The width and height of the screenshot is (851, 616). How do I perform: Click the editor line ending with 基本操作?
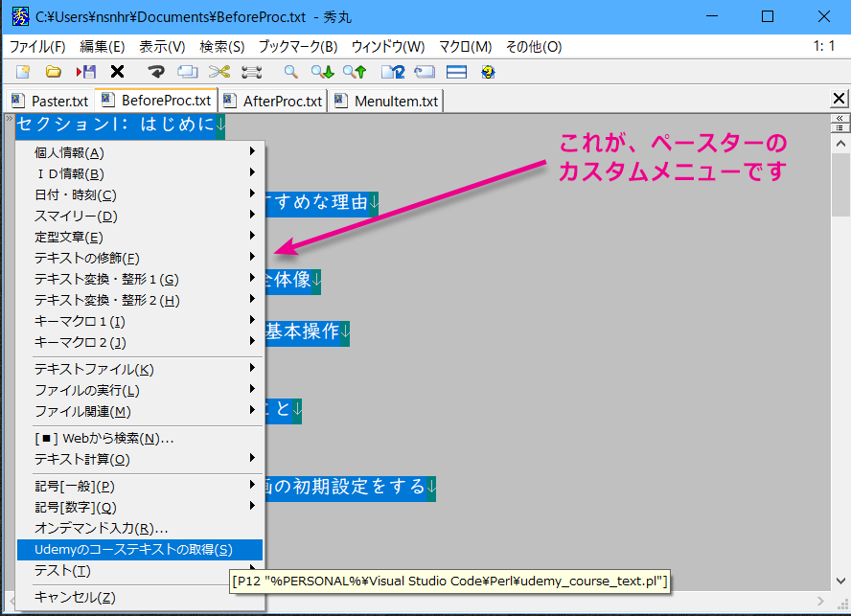tap(308, 331)
